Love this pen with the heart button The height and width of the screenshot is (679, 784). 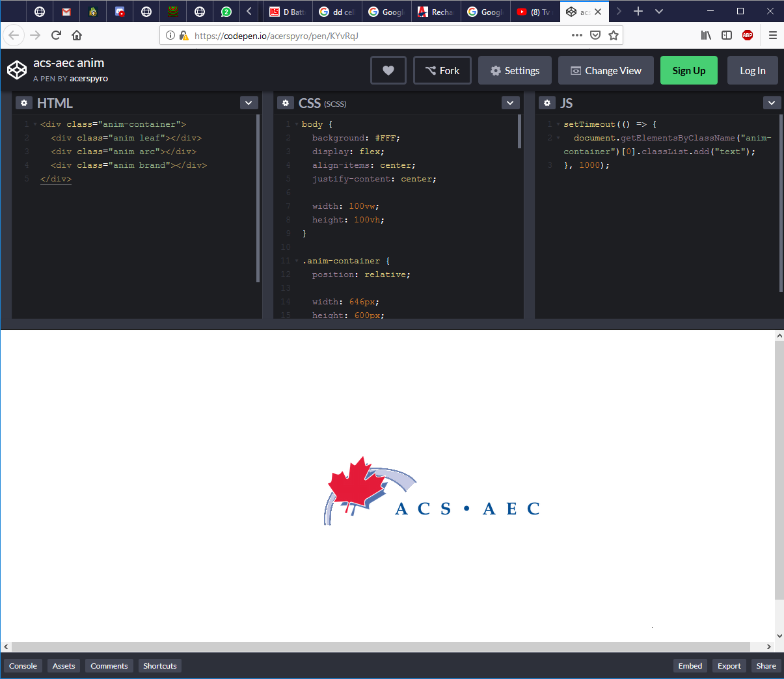[388, 70]
